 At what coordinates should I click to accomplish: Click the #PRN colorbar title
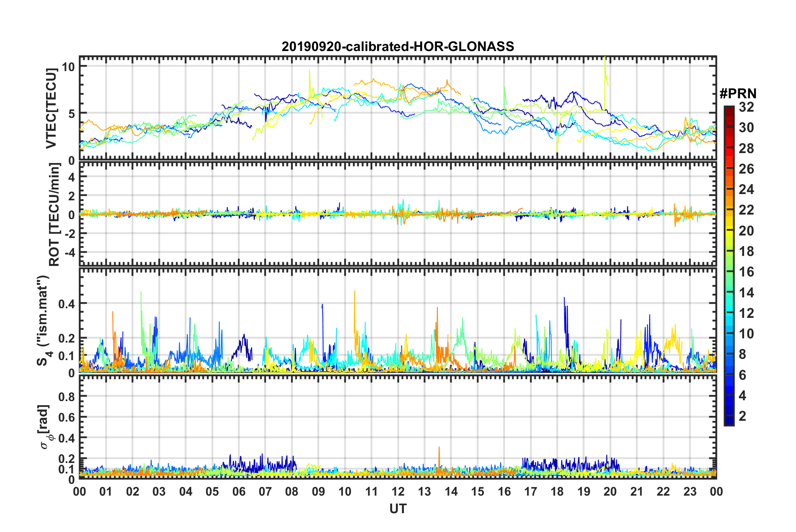[738, 93]
